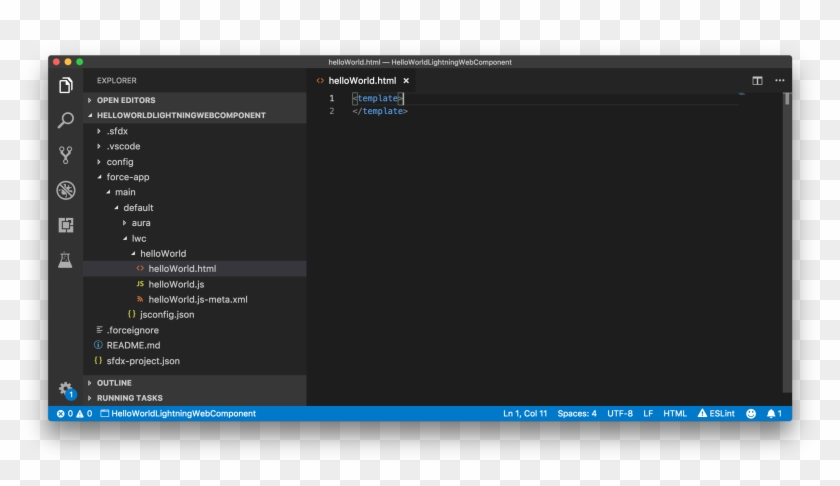Click the UTF-8 encoding indicator

pos(620,414)
